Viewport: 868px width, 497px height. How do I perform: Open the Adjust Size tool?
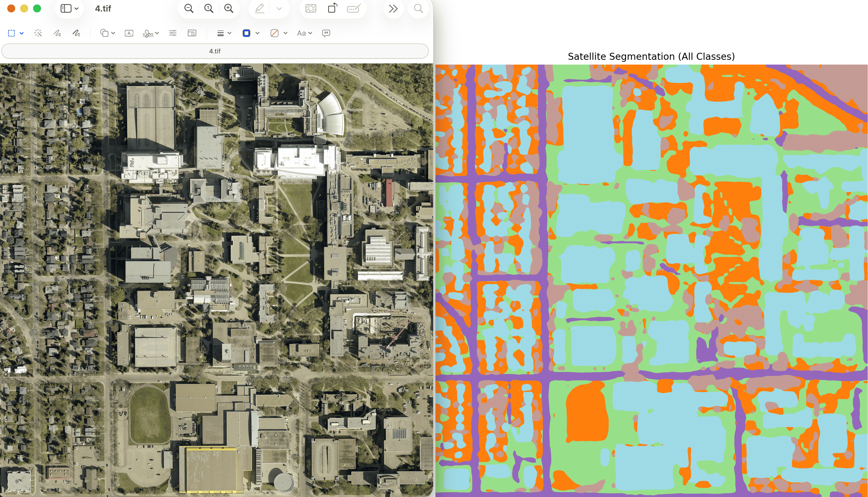coord(192,33)
